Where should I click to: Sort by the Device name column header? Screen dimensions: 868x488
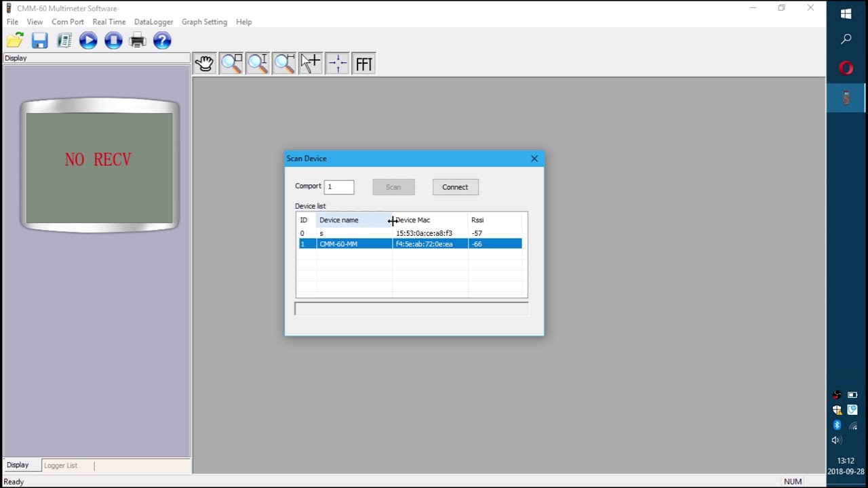coord(354,220)
